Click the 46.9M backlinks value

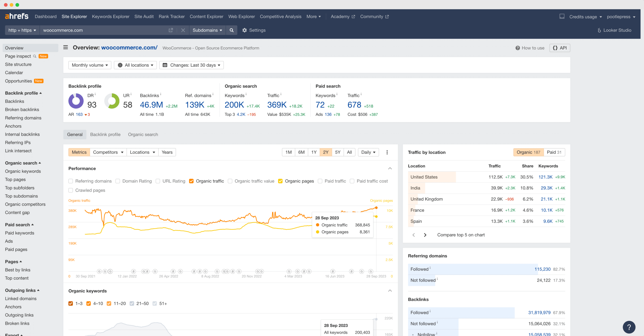[151, 105]
